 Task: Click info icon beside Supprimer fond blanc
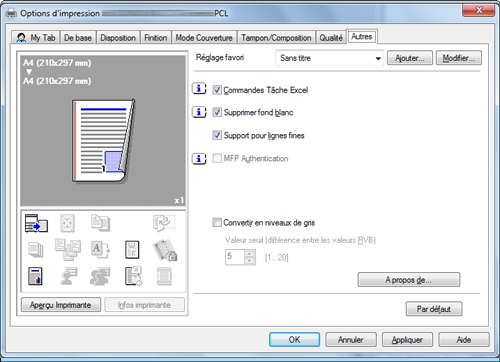pos(199,112)
